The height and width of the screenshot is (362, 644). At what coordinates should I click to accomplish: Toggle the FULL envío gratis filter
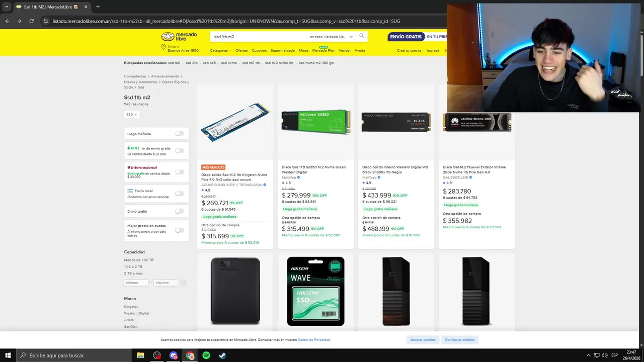click(179, 150)
